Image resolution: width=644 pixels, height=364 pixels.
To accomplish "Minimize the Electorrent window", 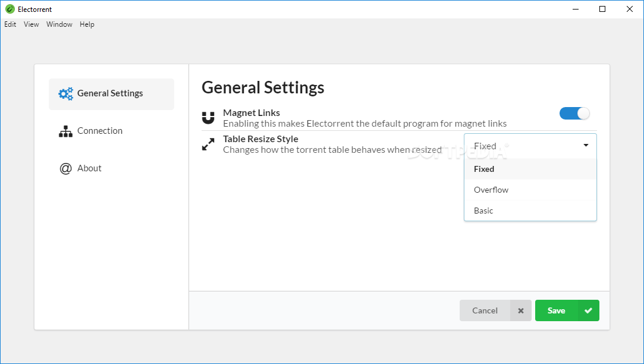I will coord(576,9).
